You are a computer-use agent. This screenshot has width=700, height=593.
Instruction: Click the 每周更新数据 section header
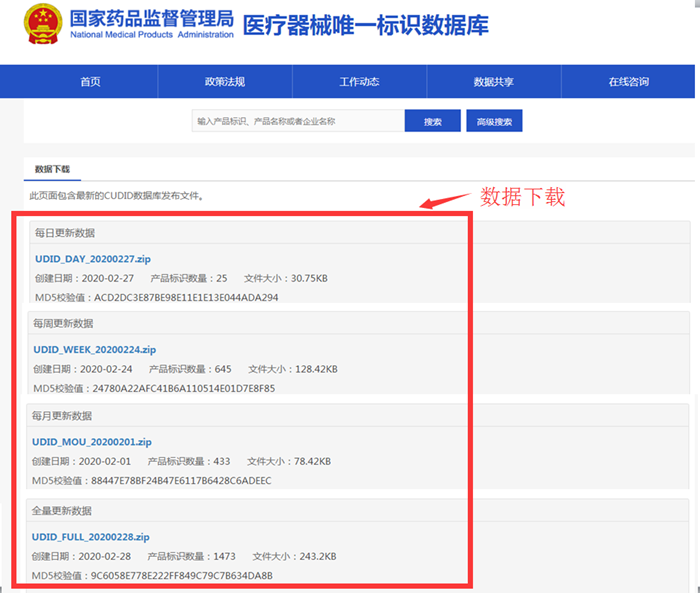coord(63,324)
